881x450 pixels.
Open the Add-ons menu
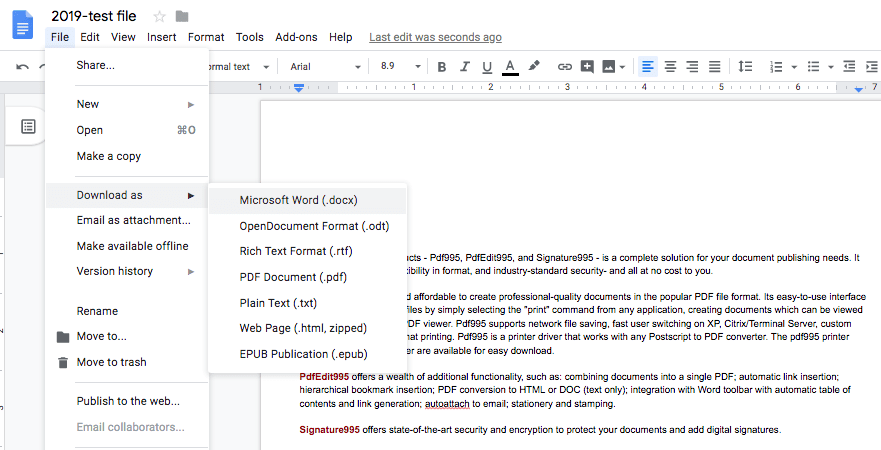click(x=296, y=37)
